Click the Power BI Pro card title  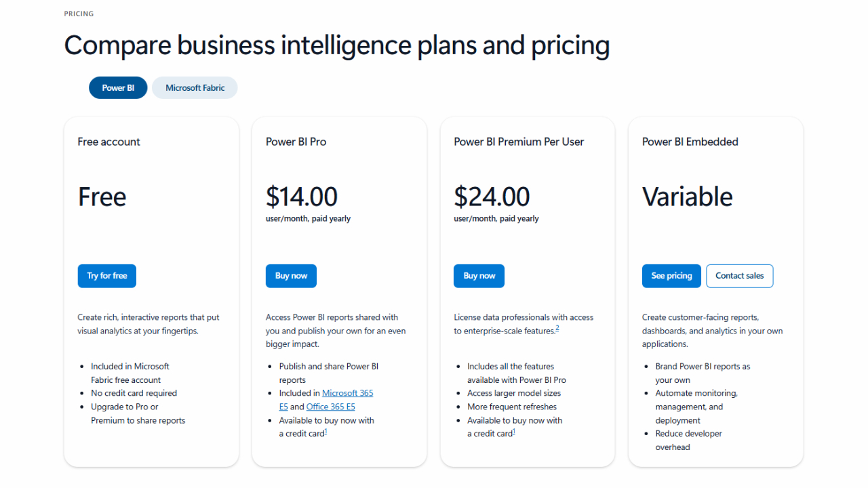point(296,142)
